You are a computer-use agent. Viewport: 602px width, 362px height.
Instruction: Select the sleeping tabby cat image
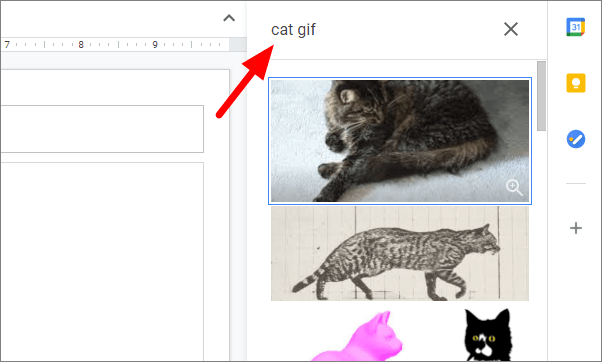(400, 141)
